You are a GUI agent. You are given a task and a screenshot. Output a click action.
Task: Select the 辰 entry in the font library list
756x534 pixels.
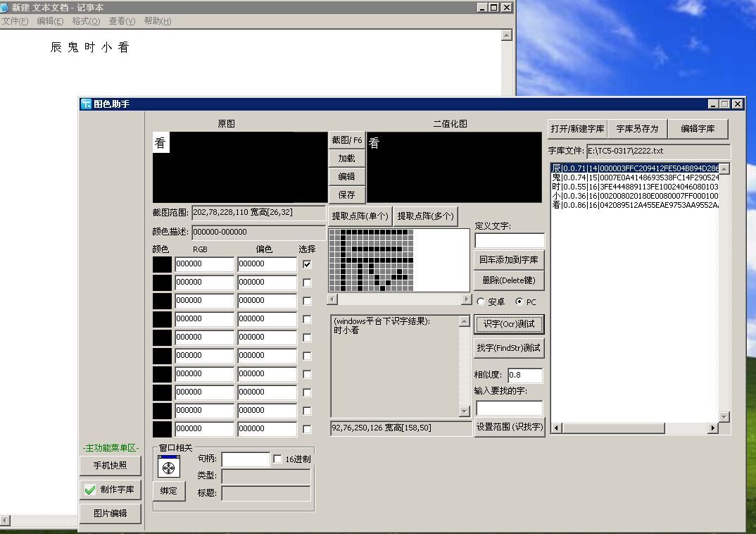[x=635, y=168]
